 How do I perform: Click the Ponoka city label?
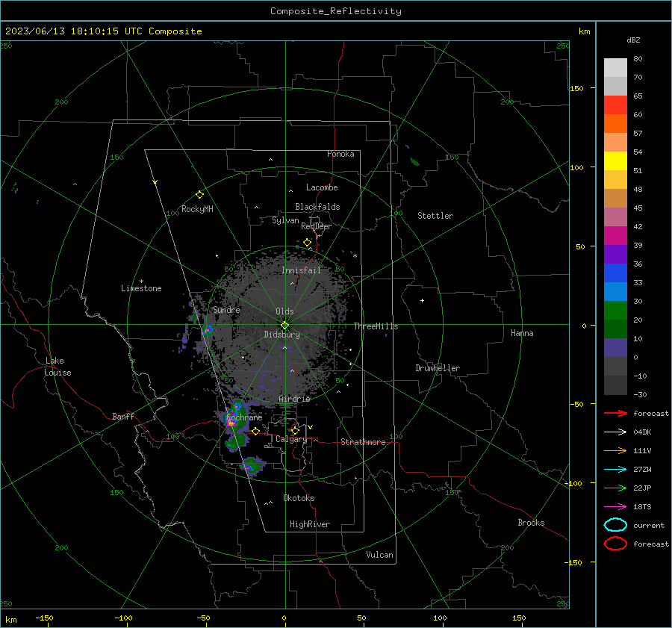pos(340,154)
